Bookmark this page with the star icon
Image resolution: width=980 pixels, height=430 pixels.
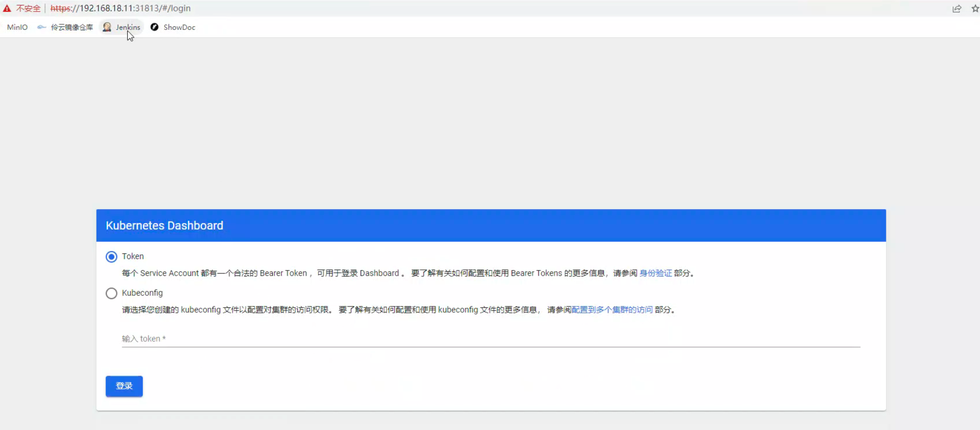click(x=975, y=8)
